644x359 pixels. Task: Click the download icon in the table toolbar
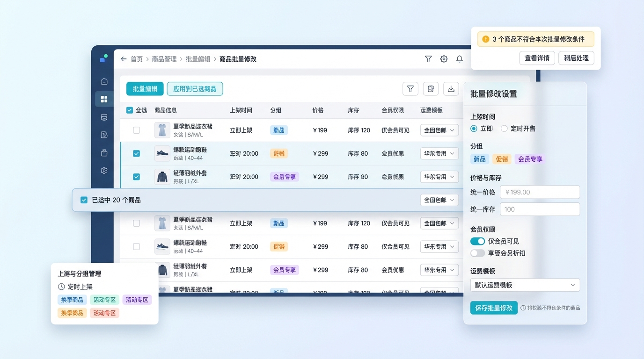pos(451,89)
